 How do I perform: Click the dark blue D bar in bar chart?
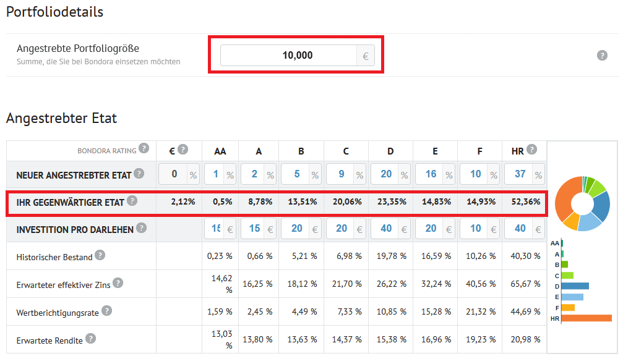coord(575,286)
